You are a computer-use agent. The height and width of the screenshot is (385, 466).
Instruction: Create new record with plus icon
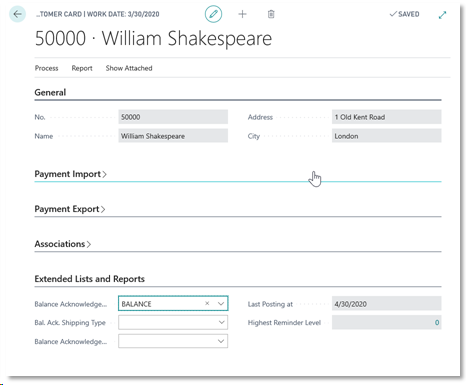242,14
